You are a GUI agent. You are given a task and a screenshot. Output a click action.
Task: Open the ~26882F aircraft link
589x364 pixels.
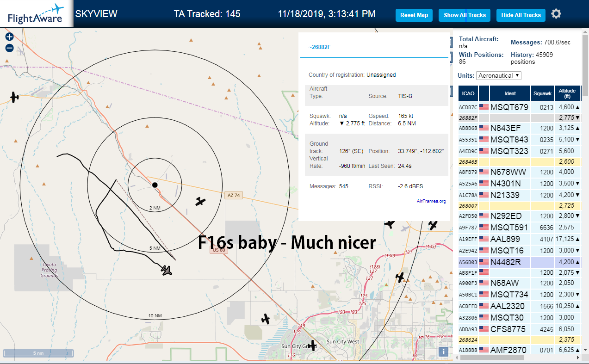coord(320,47)
